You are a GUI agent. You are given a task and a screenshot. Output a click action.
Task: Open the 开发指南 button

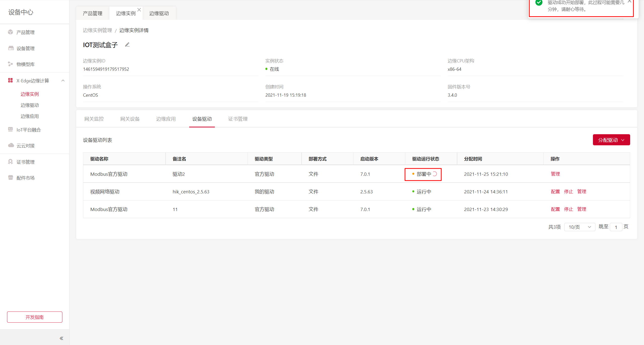35,317
